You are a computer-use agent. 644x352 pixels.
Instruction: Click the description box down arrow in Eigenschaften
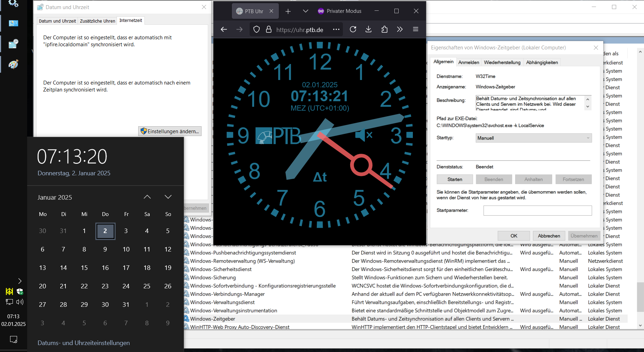[x=588, y=107]
